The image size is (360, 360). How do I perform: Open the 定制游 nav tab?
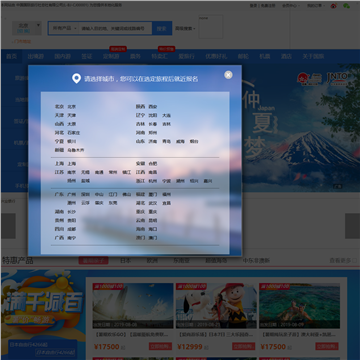pyautogui.click(x=111, y=56)
